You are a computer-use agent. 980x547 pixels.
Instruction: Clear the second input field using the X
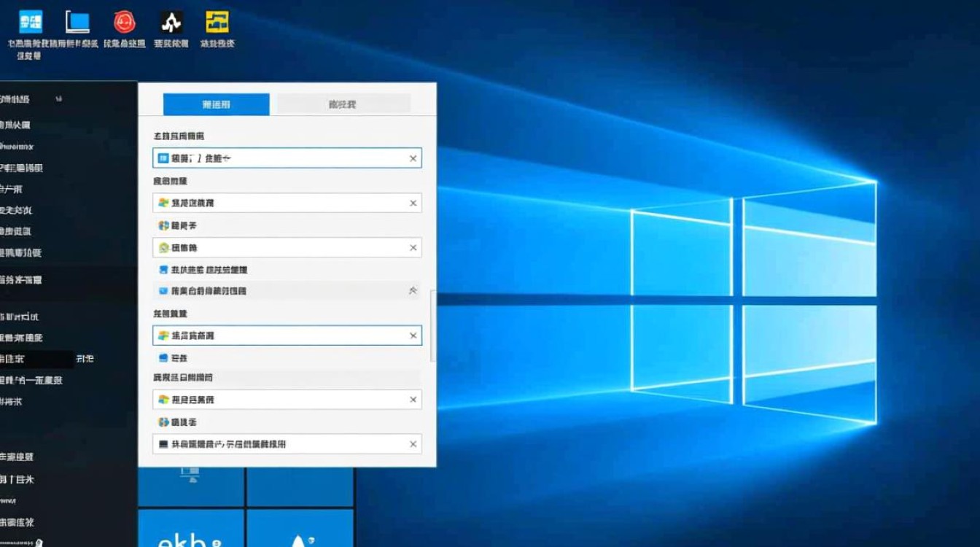click(413, 203)
